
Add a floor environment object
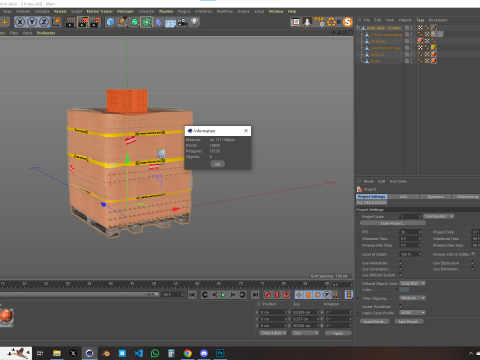coord(170,22)
